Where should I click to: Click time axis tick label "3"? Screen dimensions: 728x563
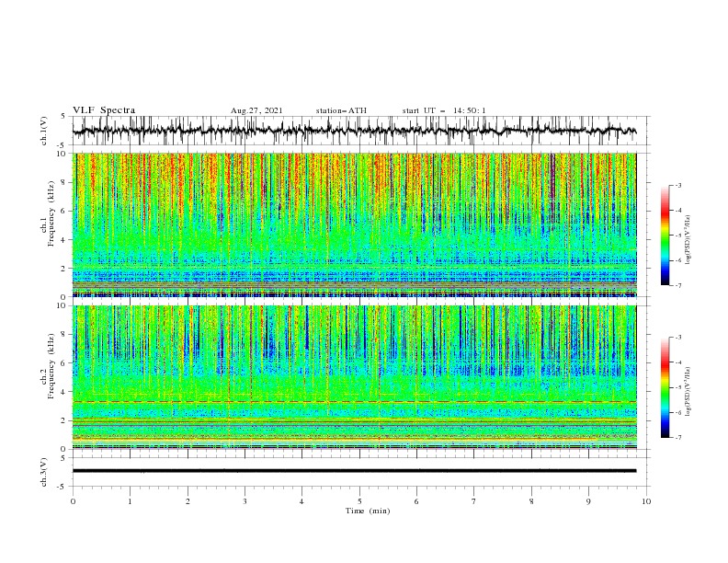(245, 501)
